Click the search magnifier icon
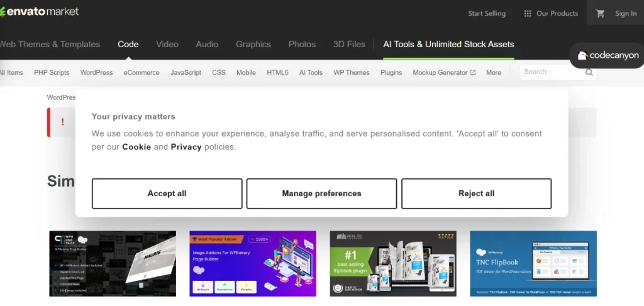644x306 pixels. pos(589,73)
